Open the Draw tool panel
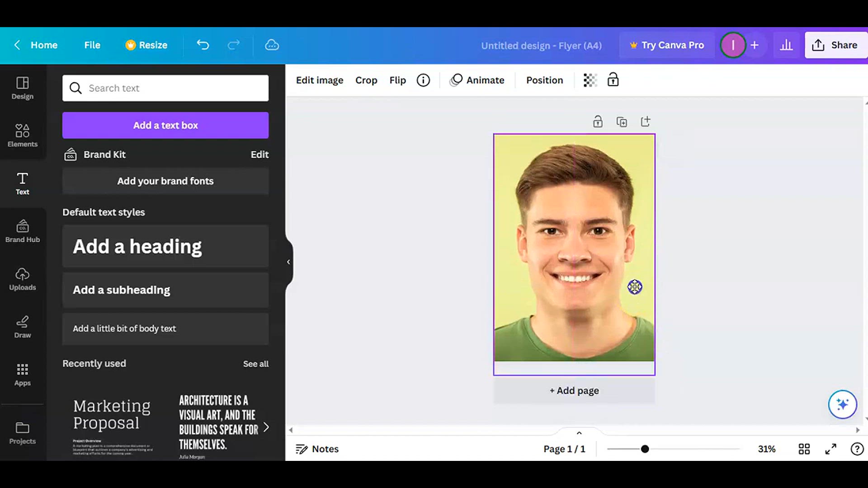Image resolution: width=868 pixels, height=488 pixels. click(23, 327)
